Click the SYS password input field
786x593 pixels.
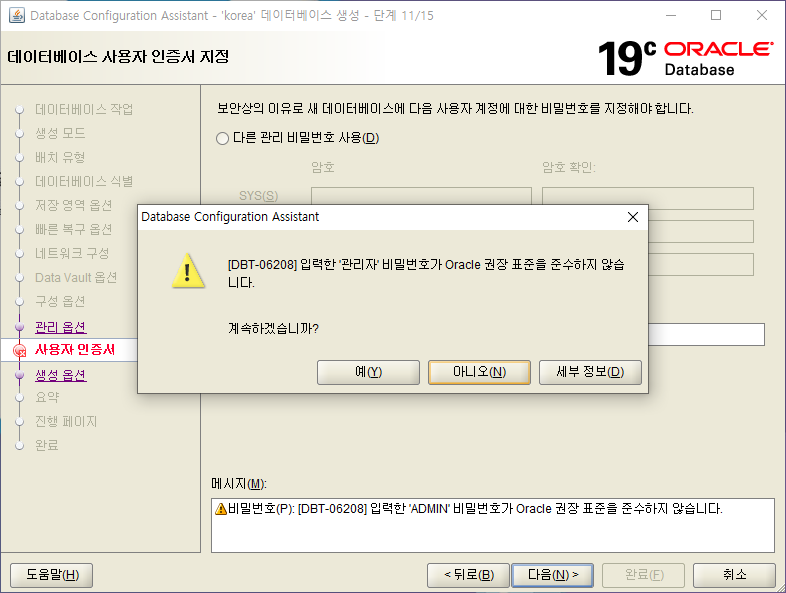click(x=421, y=196)
